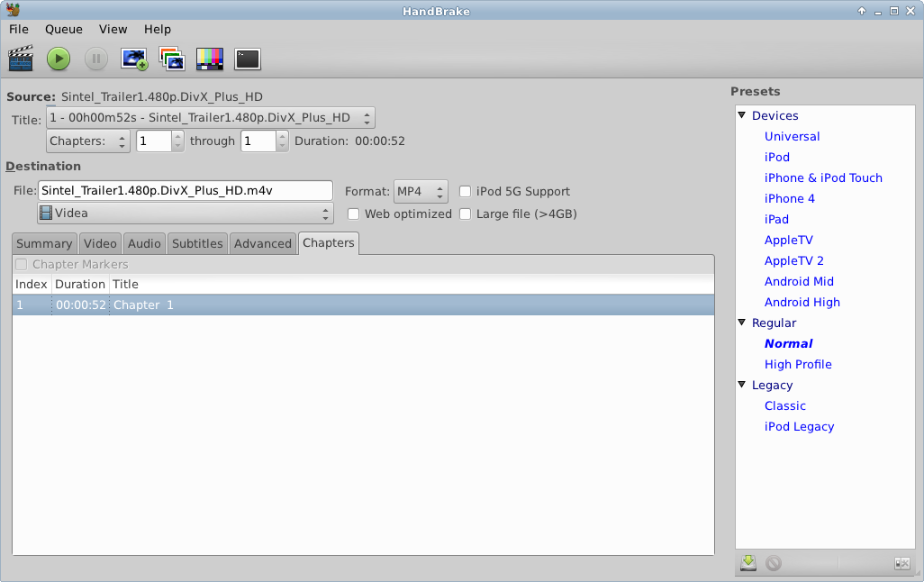
Task: Open the picture preview color-bars icon
Action: tap(210, 59)
